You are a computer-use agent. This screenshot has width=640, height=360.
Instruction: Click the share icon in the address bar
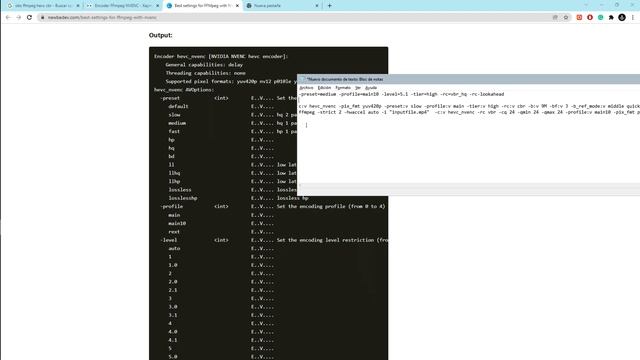555,18
